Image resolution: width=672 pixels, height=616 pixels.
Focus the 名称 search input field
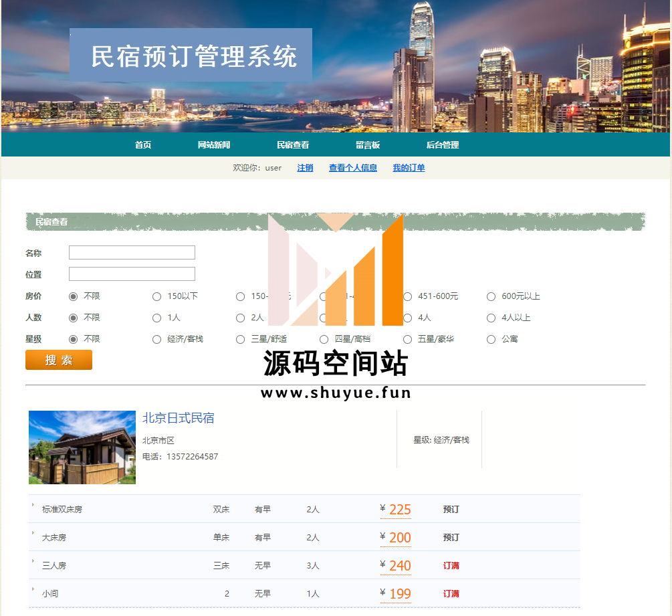132,253
